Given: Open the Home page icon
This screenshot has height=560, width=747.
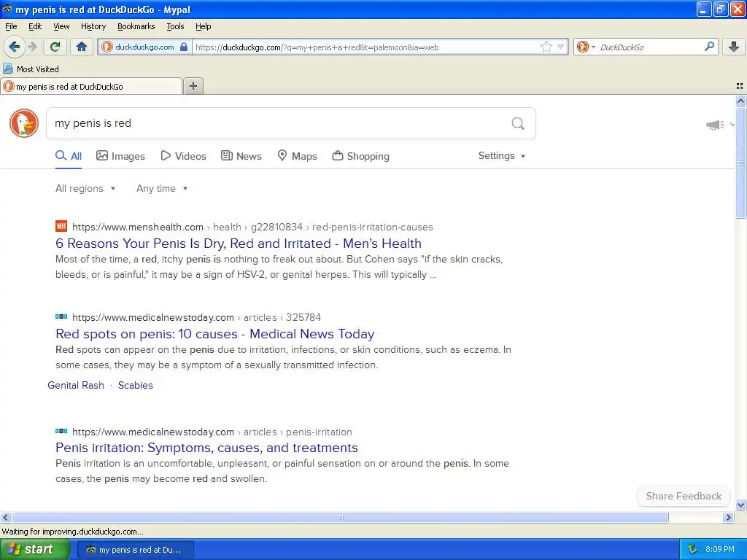Looking at the screenshot, I should (x=82, y=47).
